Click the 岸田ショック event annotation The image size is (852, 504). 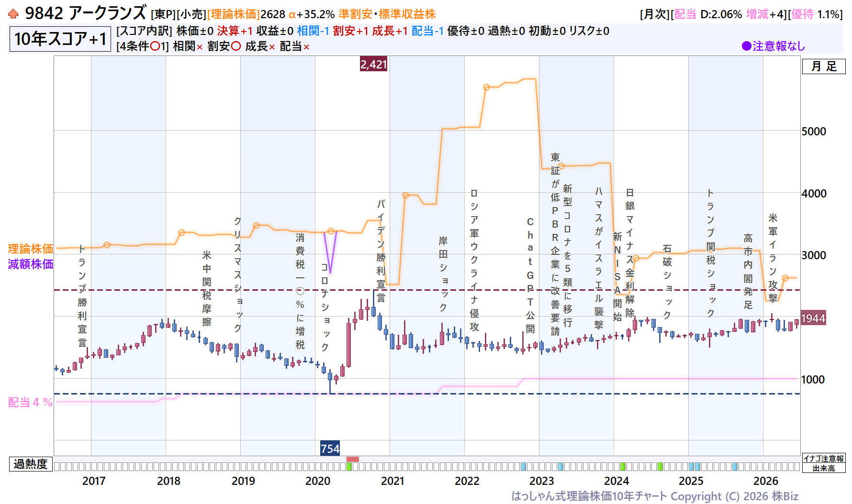[x=443, y=274]
